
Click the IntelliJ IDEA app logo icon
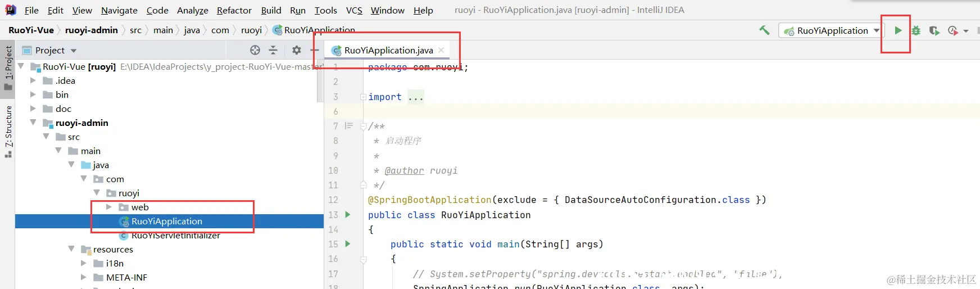coord(11,10)
